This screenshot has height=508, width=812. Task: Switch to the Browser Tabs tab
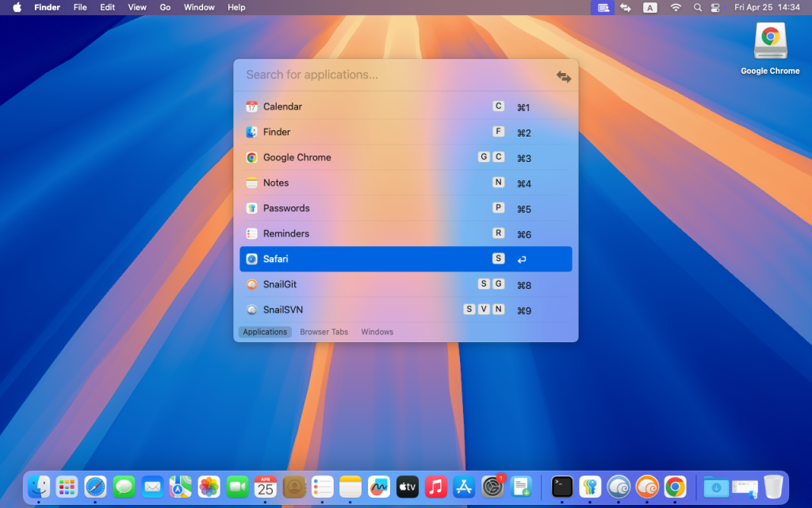click(x=324, y=332)
